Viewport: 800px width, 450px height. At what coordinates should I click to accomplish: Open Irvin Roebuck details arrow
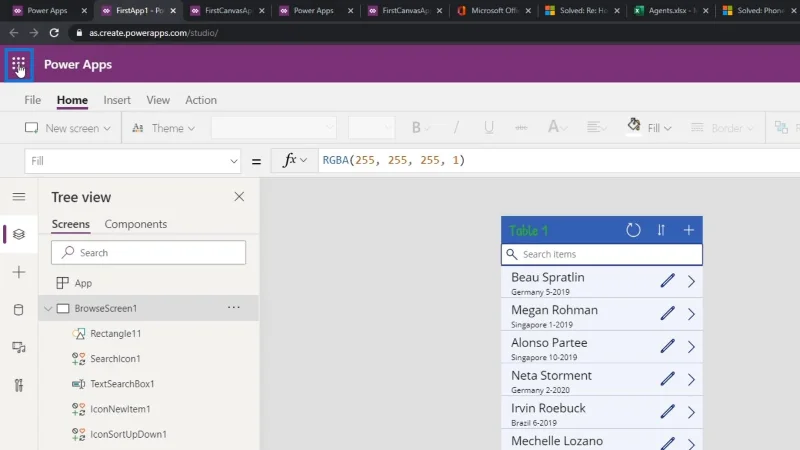[x=691, y=412]
